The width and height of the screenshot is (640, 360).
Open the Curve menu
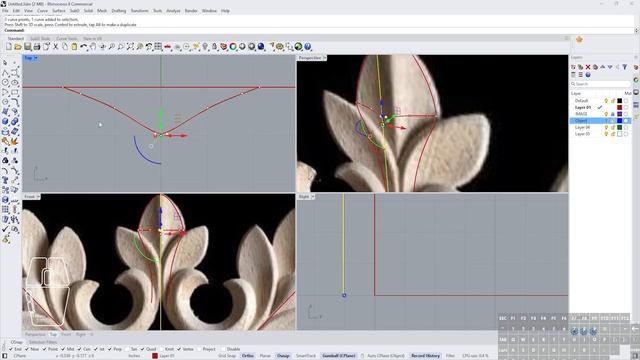pyautogui.click(x=42, y=11)
